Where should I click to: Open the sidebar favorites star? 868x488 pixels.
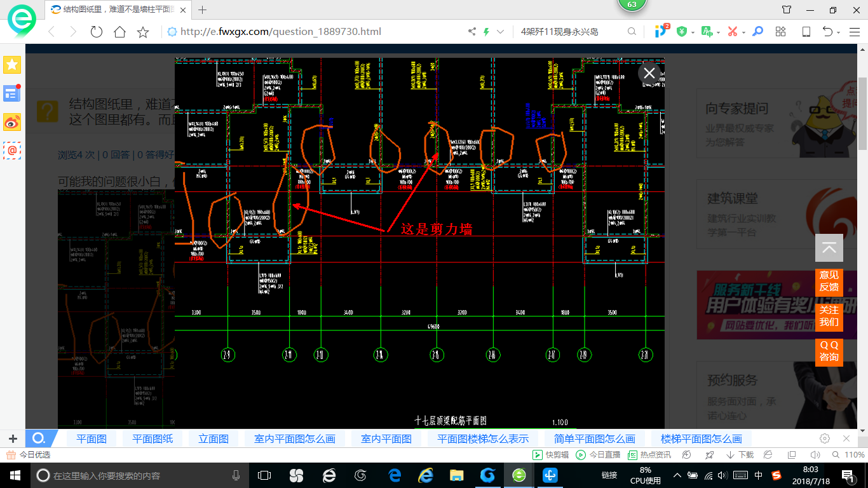click(x=12, y=64)
